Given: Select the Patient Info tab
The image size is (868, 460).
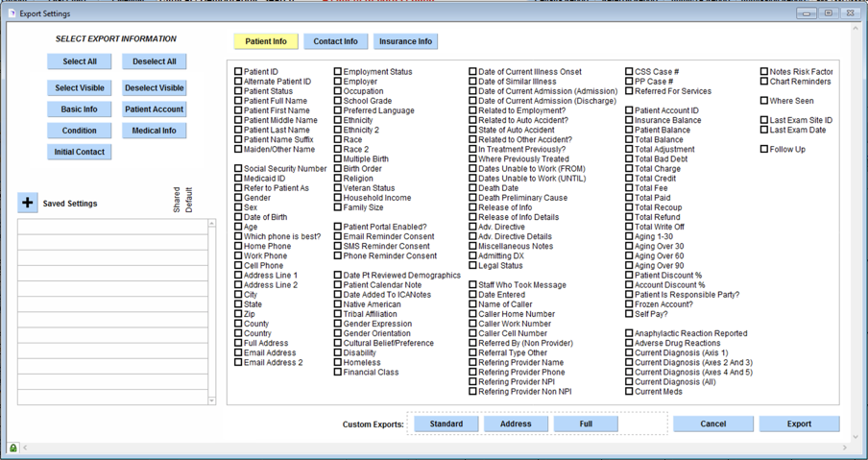Looking at the screenshot, I should 266,41.
